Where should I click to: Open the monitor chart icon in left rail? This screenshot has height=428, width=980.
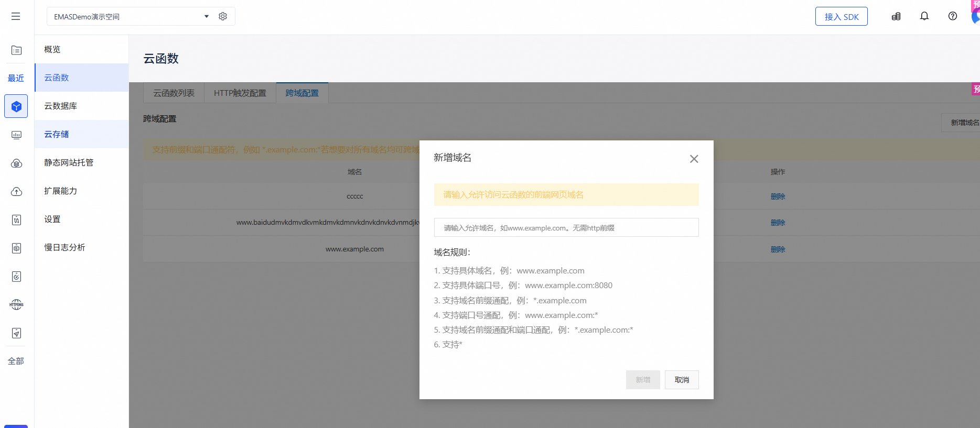point(16,135)
